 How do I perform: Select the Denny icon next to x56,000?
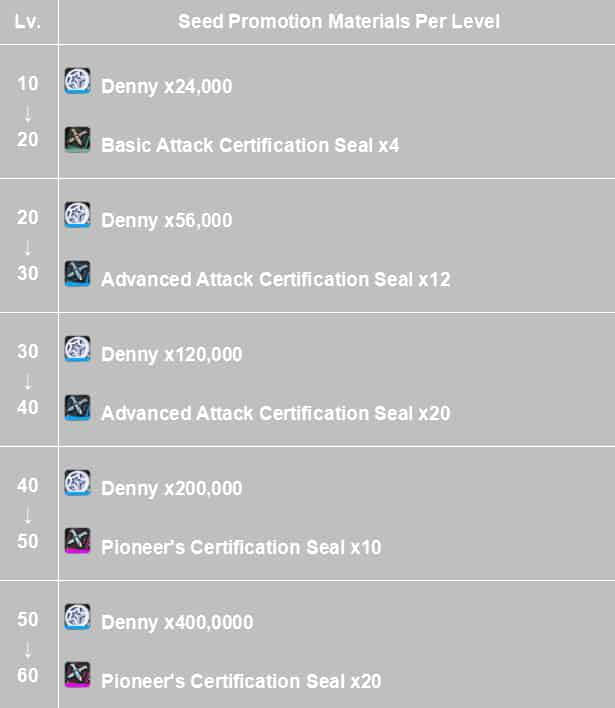pos(78,215)
